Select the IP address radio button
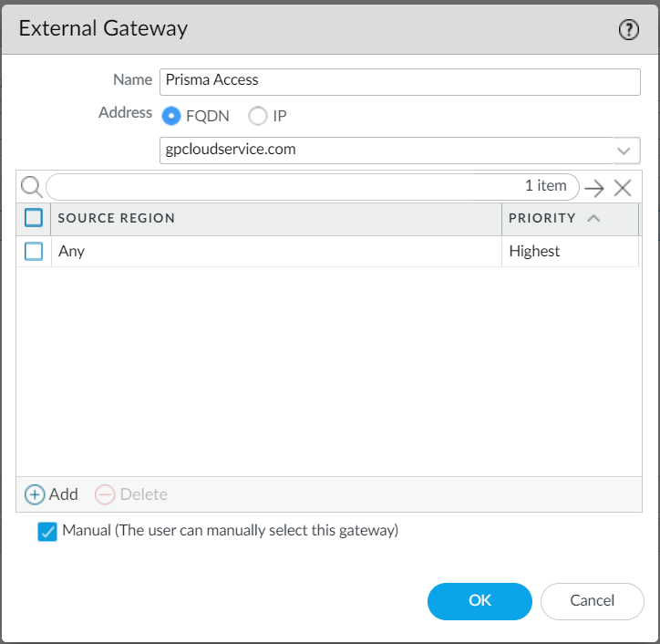The height and width of the screenshot is (644, 660). [258, 116]
